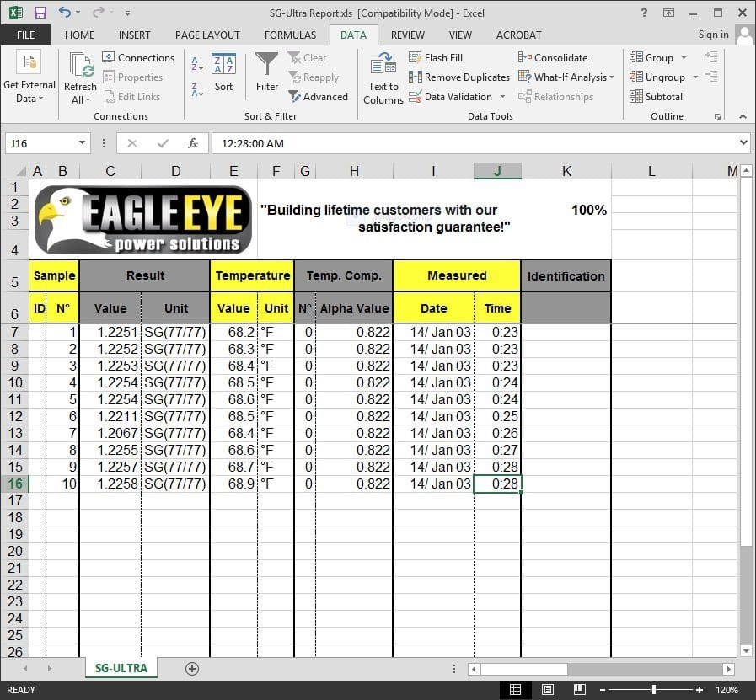The height and width of the screenshot is (700, 756).
Task: Select the SG-ULTRA sheet tab
Action: pyautogui.click(x=121, y=669)
